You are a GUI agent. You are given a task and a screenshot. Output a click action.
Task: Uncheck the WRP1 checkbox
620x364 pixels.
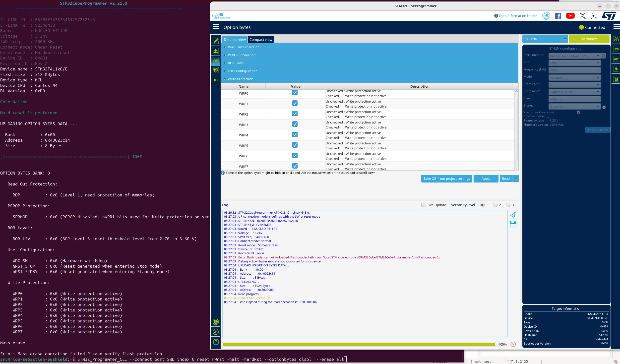[295, 103]
